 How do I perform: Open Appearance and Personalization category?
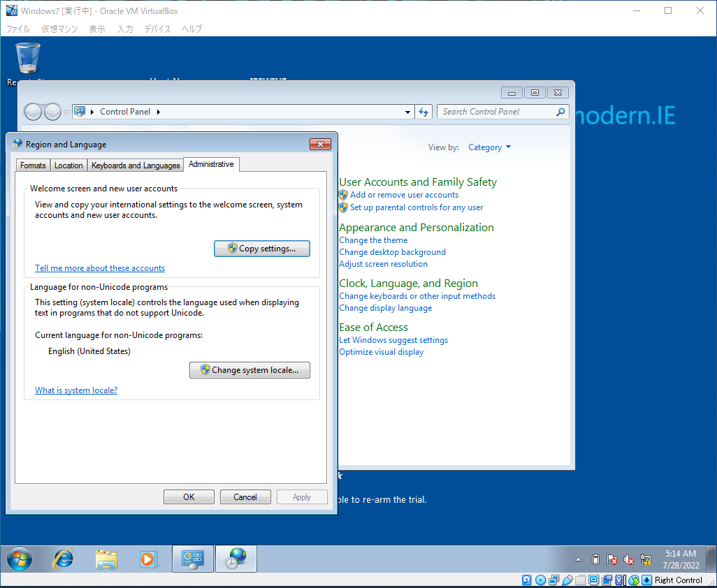(417, 228)
